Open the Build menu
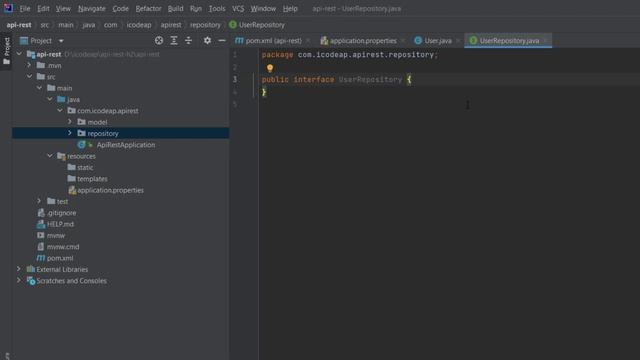 coord(176,9)
